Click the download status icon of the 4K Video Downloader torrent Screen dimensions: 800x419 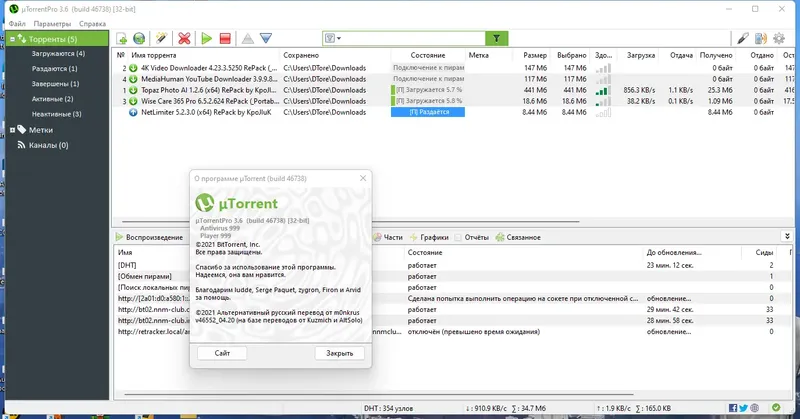[133, 68]
